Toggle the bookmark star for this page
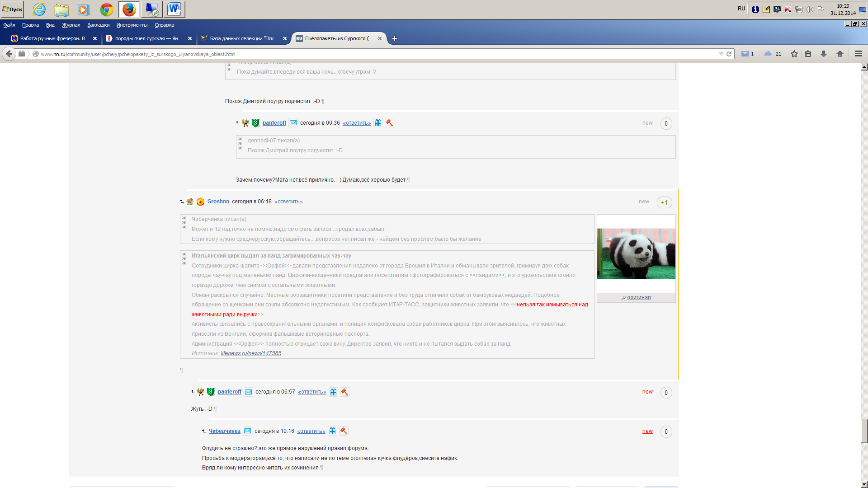The width and height of the screenshot is (868, 488). [794, 54]
